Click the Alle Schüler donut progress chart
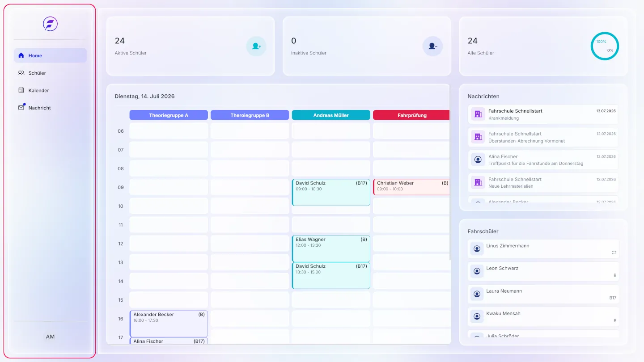The image size is (644, 362). point(605,46)
